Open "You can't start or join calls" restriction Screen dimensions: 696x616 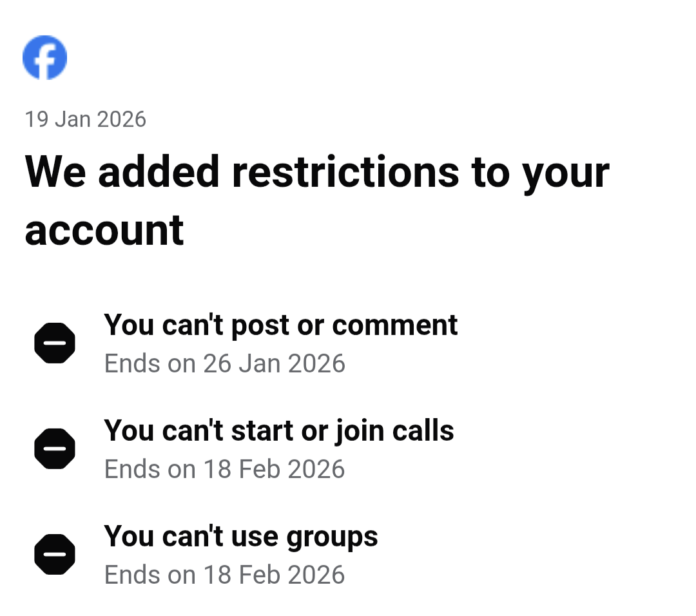pos(278,430)
